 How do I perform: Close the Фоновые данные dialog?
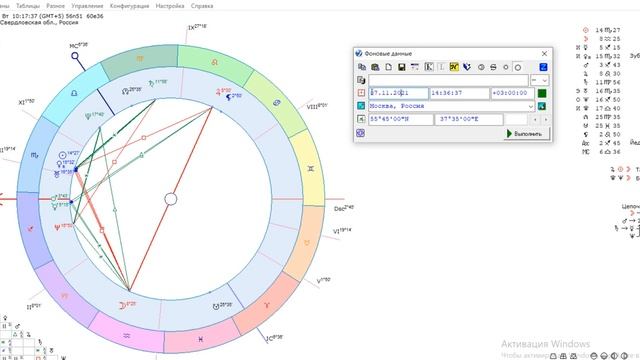point(544,53)
